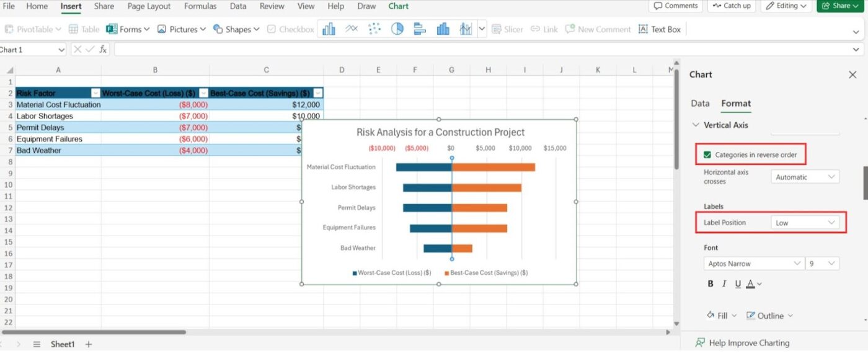The height and width of the screenshot is (356, 868).
Task: Expand the Horizontal axis crosses dropdown
Action: [x=805, y=177]
